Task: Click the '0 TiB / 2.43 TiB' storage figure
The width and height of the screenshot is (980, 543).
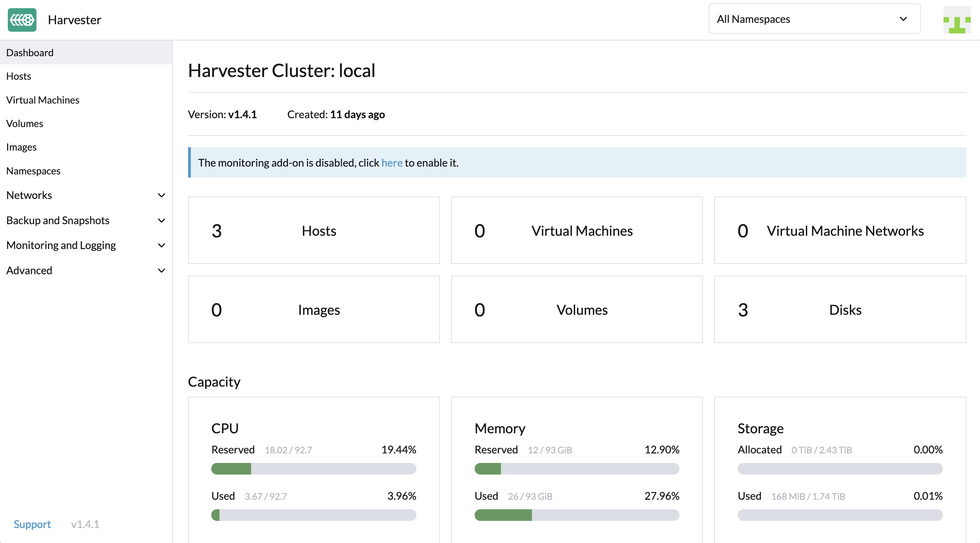Action: pos(821,450)
